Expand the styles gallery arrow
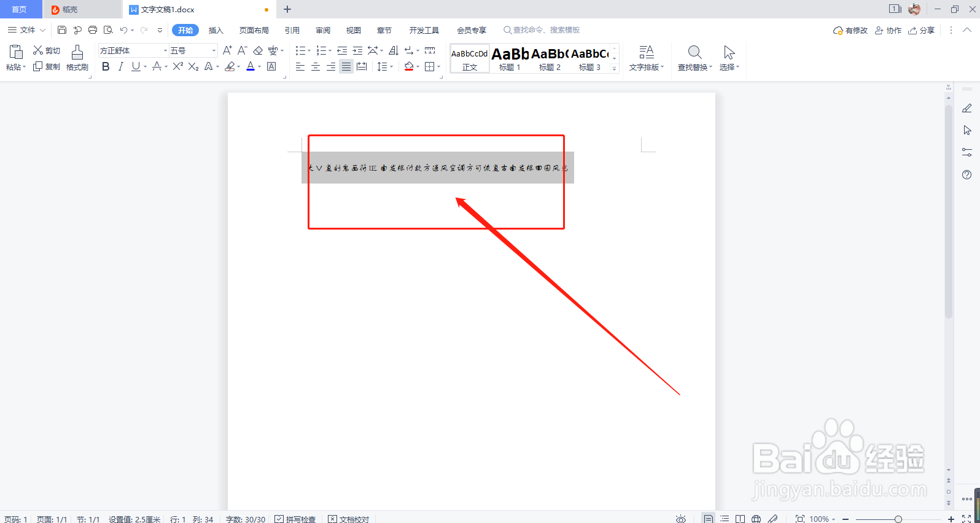Screen dimensions: 980x523 (x=615, y=69)
